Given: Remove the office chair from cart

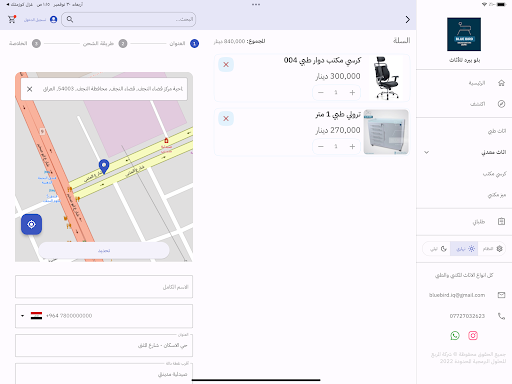Looking at the screenshot, I should pyautogui.click(x=226, y=65).
